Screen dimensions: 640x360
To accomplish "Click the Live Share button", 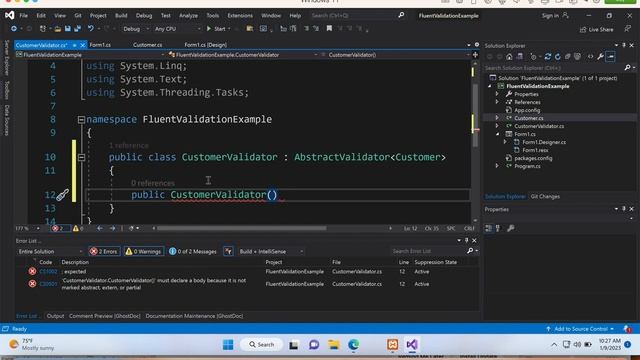I will point(596,29).
